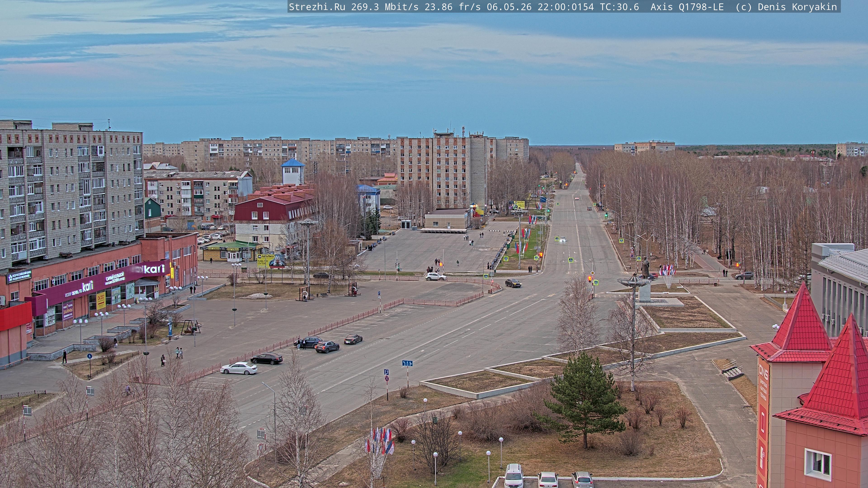The width and height of the screenshot is (868, 488).
Task: Click the white car at the intersection
Action: coord(435,277)
